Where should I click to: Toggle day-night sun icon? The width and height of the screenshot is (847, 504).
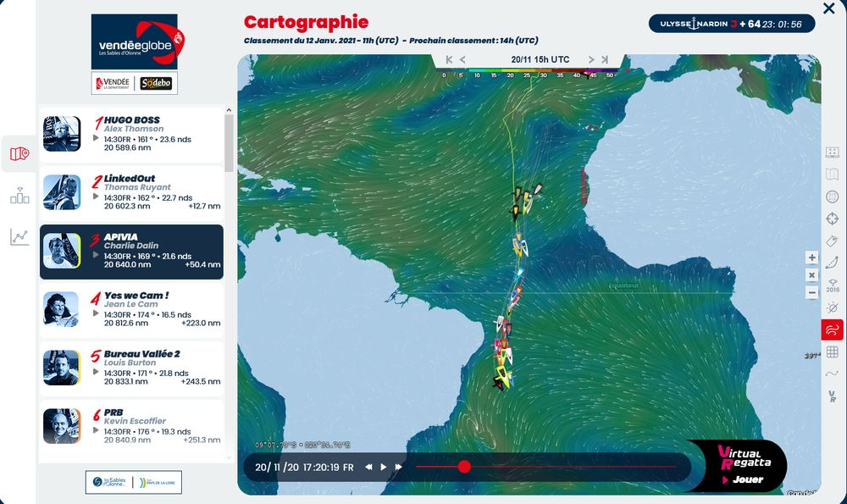tap(833, 308)
